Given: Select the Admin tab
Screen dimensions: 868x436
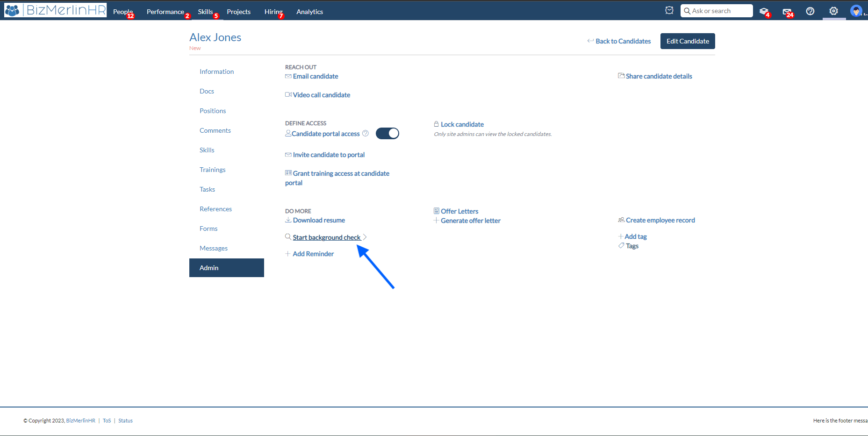Looking at the screenshot, I should coord(227,268).
